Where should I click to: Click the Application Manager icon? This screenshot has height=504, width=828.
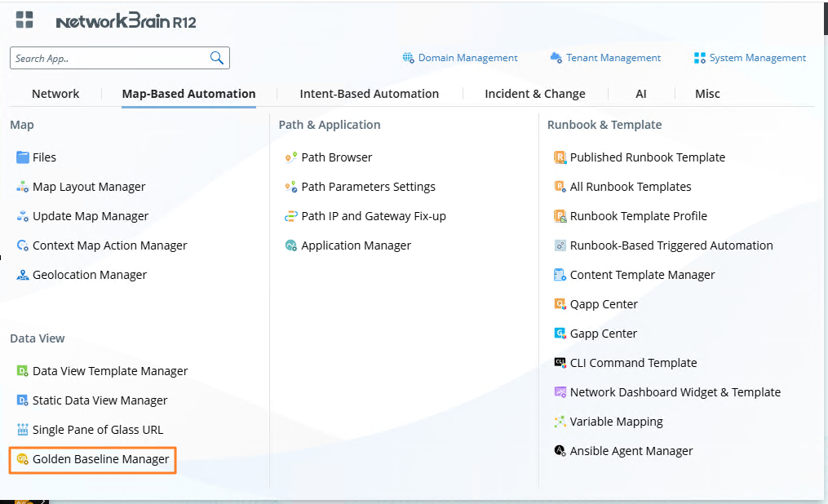(x=291, y=245)
